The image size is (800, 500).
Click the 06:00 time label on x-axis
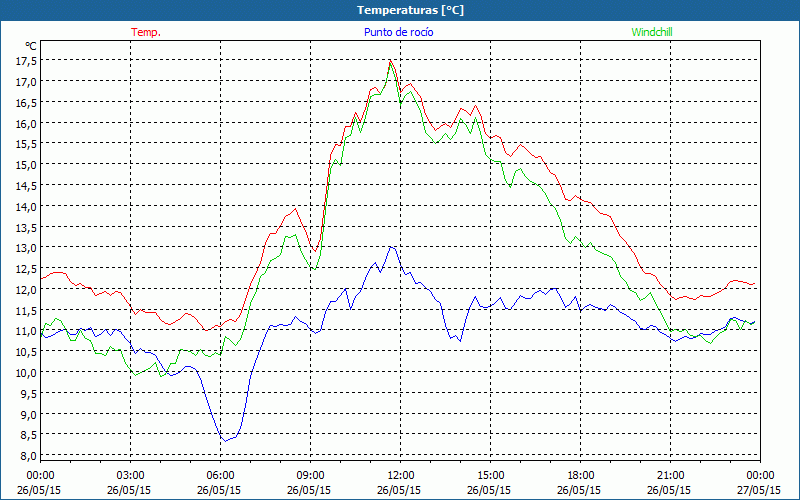220,476
